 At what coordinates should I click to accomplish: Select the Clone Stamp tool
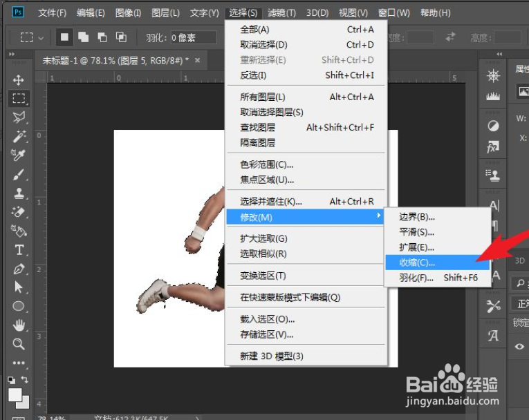(x=19, y=193)
